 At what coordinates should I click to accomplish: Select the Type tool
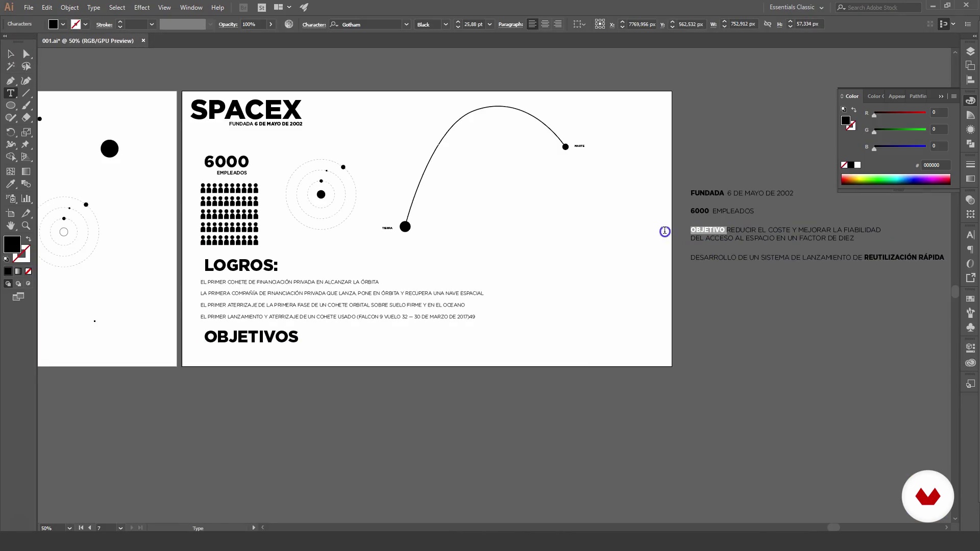[x=10, y=93]
